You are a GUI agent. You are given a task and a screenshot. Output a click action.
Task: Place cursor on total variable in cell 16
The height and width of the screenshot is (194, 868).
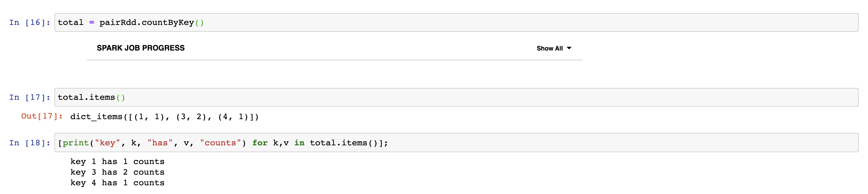tap(70, 22)
